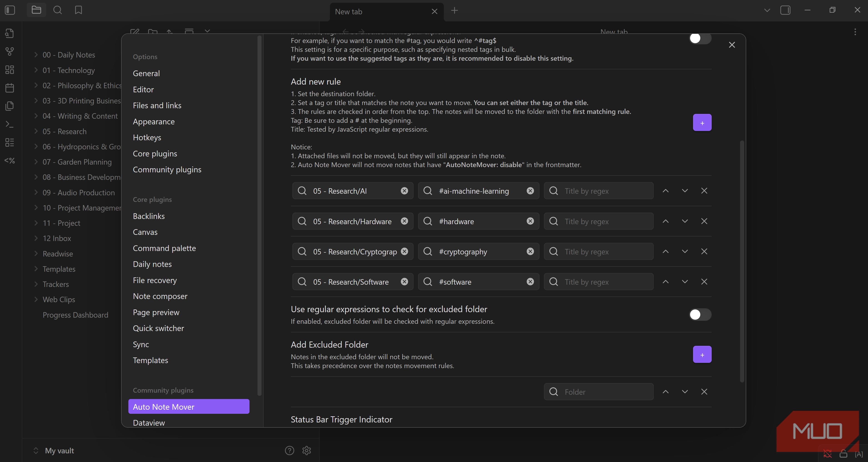This screenshot has width=868, height=462.
Task: Open daily note calendar ribbon icon
Action: (x=10, y=88)
